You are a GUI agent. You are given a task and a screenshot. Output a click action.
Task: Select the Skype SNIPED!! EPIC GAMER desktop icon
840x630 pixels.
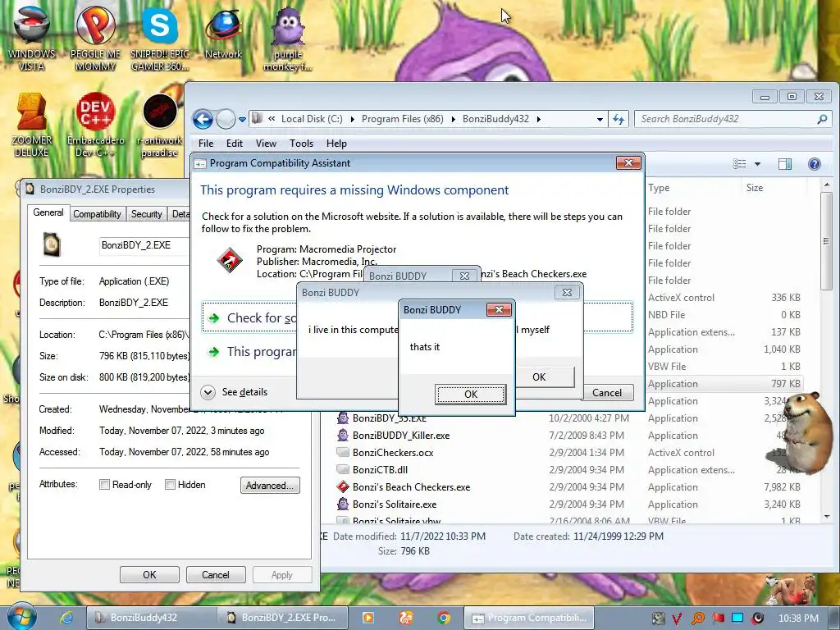pyautogui.click(x=160, y=38)
